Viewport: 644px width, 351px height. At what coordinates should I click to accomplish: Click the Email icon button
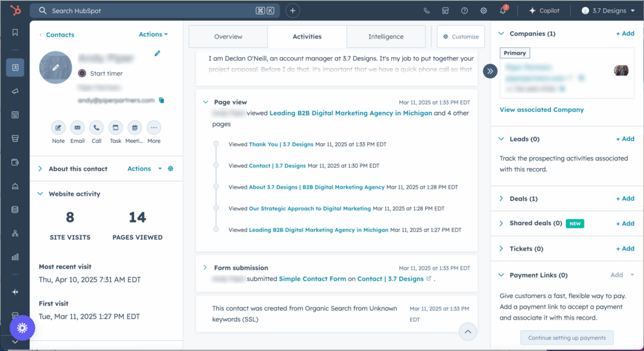[x=77, y=128]
